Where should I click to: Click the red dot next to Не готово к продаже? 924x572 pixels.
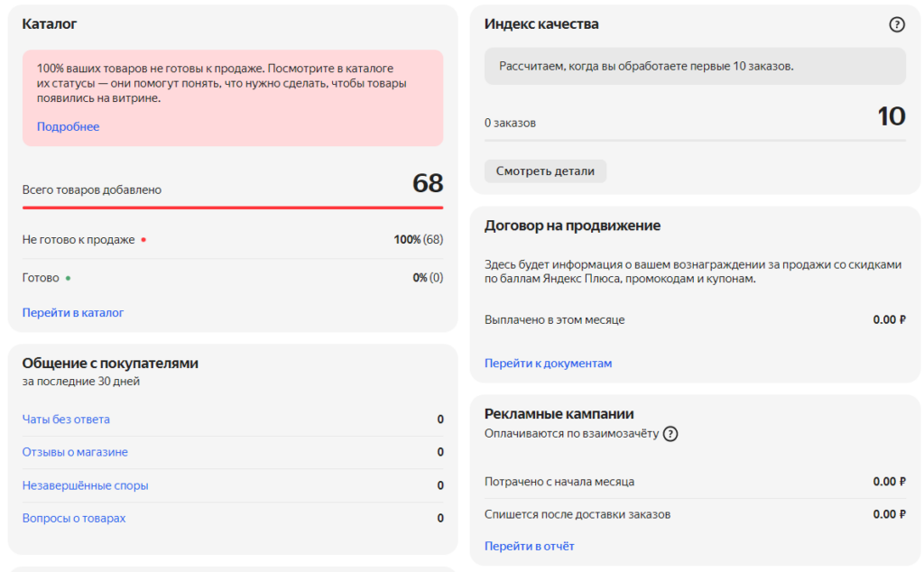click(x=143, y=240)
